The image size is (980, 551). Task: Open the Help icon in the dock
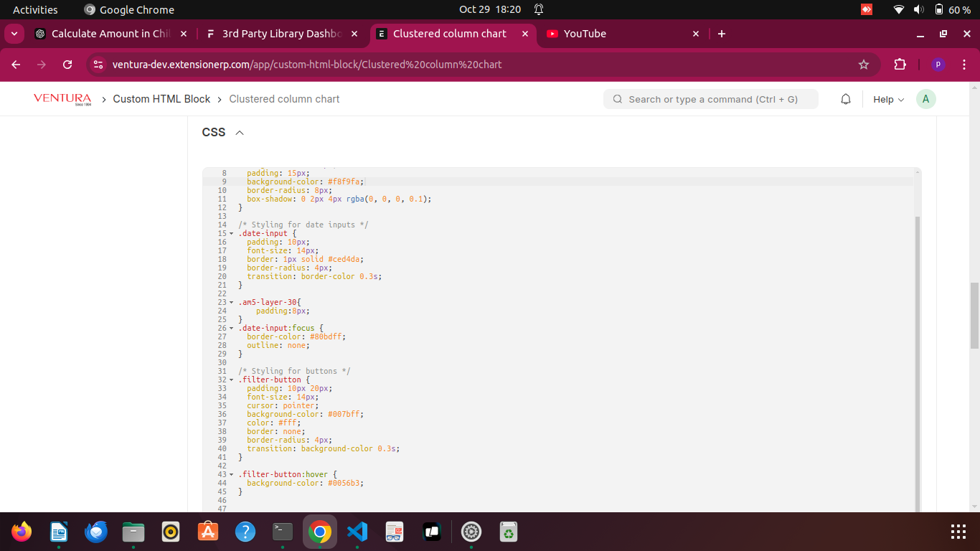point(245,532)
